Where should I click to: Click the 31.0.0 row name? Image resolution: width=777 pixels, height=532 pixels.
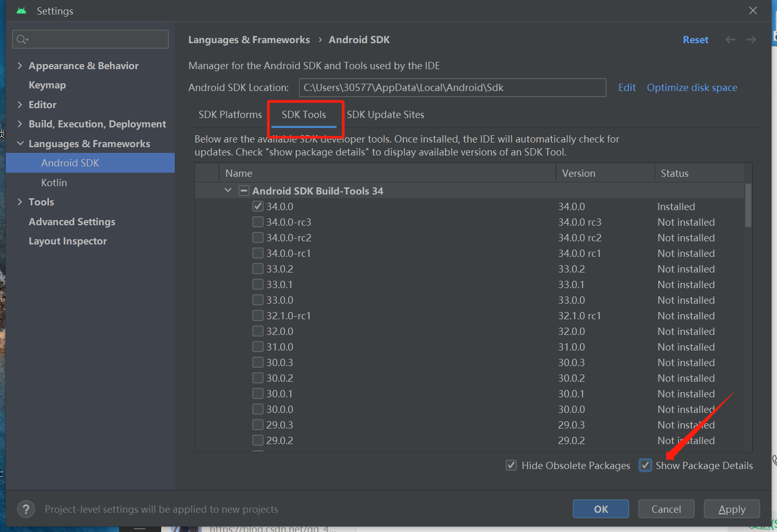click(280, 347)
